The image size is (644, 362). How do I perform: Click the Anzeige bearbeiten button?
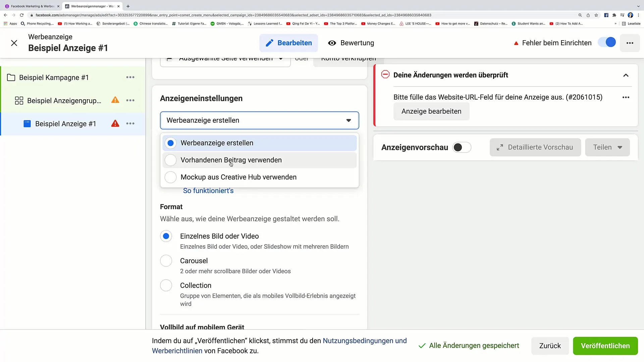431,111
